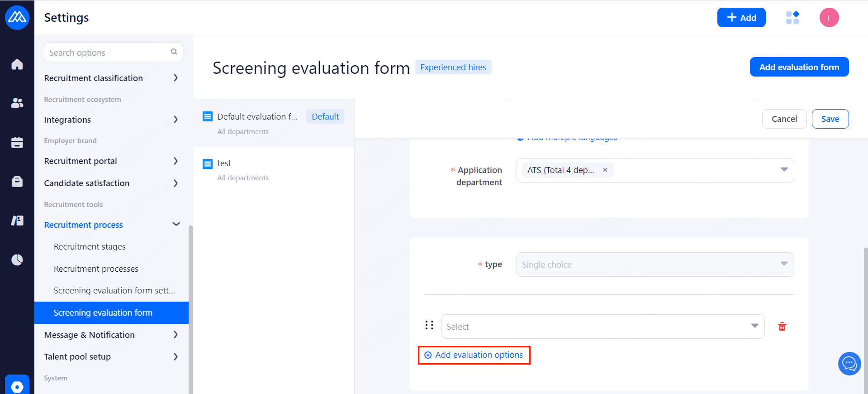Open the candidates people icon in sidebar
868x394 pixels.
[x=17, y=103]
